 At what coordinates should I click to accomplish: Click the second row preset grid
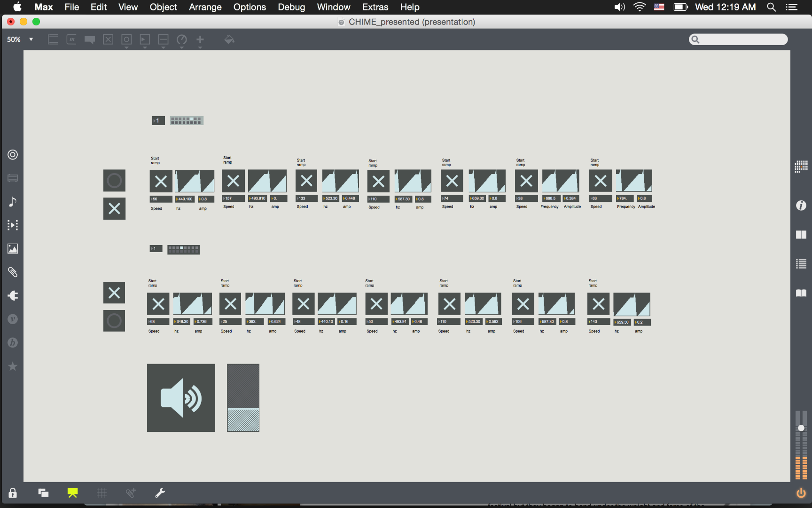(x=184, y=249)
